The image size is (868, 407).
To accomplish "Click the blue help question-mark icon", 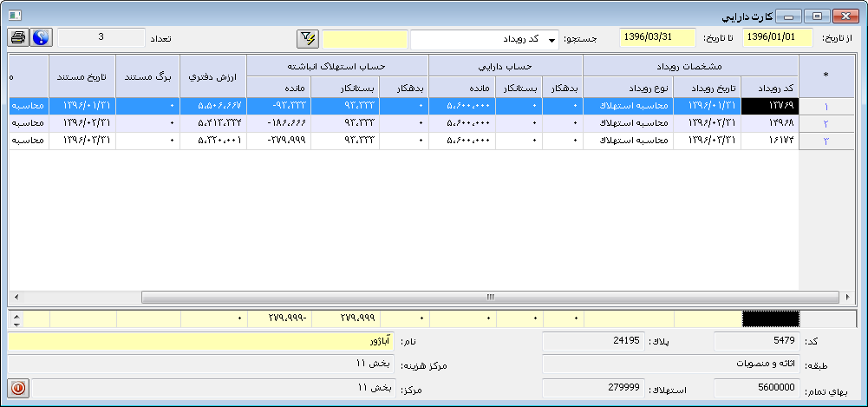I will click(41, 38).
